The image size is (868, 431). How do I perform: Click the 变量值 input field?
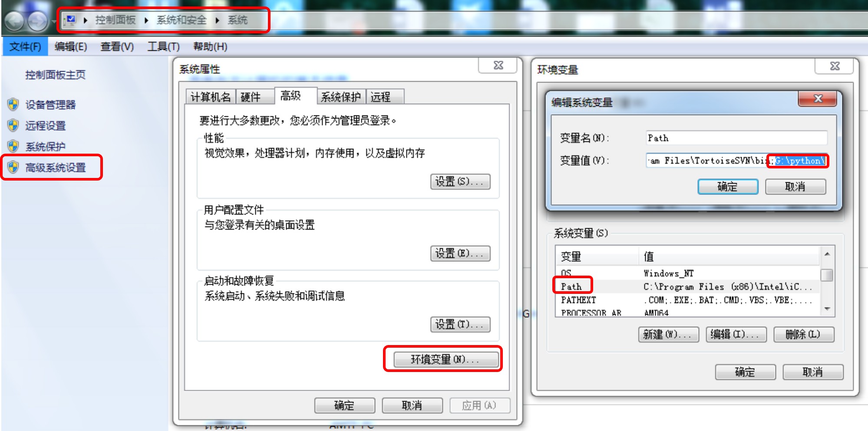736,161
